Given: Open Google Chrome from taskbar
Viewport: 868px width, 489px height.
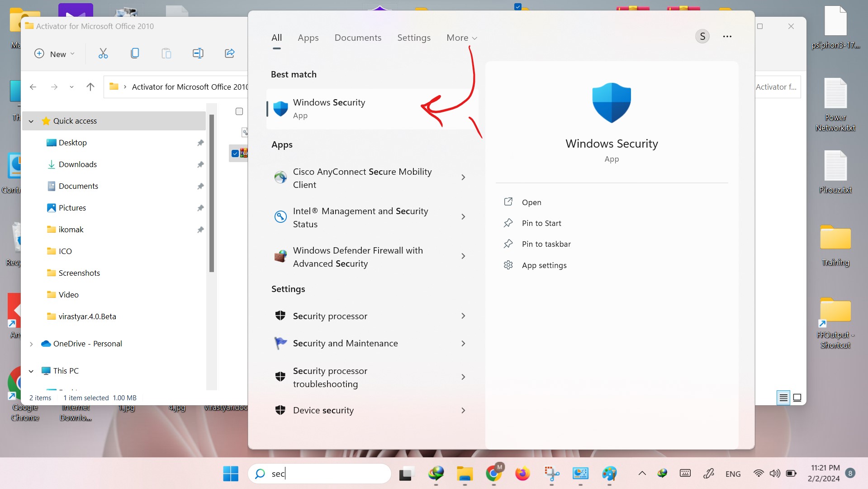Looking at the screenshot, I should click(493, 474).
